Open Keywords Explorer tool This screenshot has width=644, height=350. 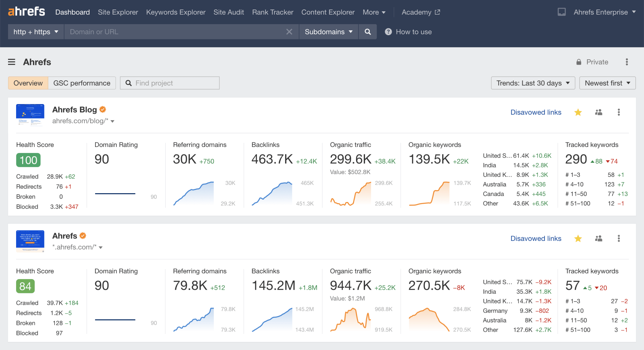(175, 12)
